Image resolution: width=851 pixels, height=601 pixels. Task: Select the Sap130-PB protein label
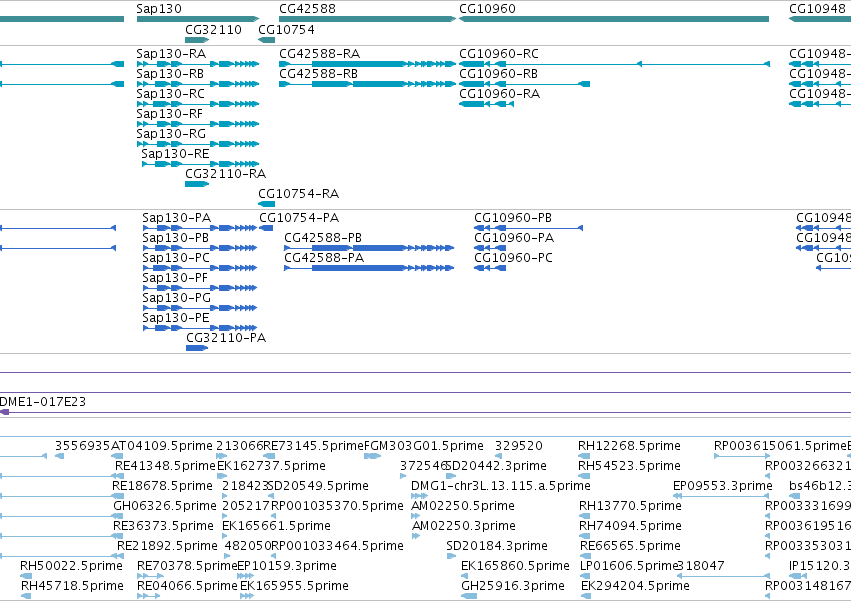click(x=175, y=238)
